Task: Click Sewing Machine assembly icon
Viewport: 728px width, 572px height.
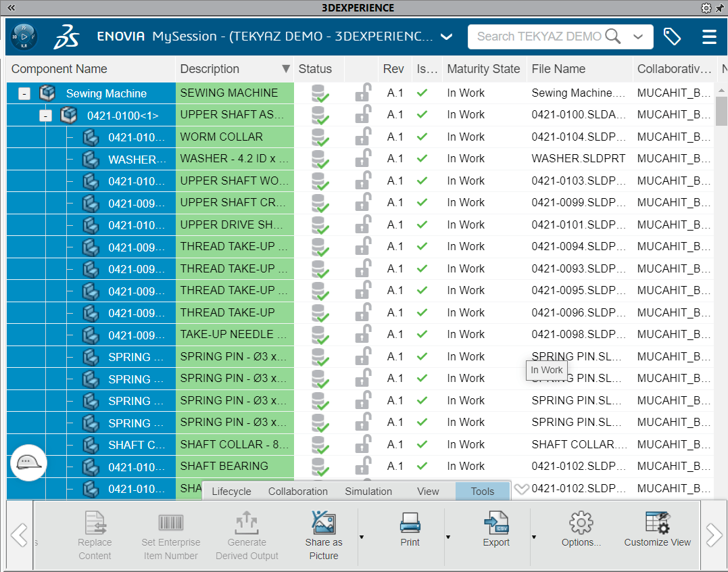Action: pos(47,93)
